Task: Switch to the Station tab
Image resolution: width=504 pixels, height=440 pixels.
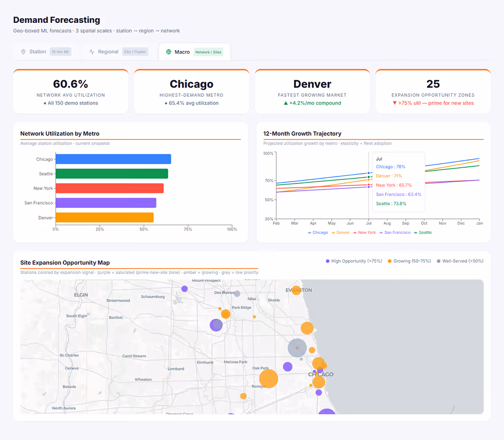Action: pos(46,52)
